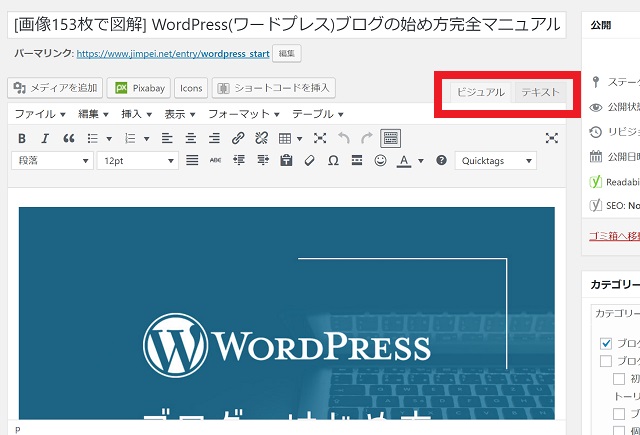Image resolution: width=640 pixels, height=435 pixels.
Task: Click the p element path in status bar
Action: coord(18,430)
